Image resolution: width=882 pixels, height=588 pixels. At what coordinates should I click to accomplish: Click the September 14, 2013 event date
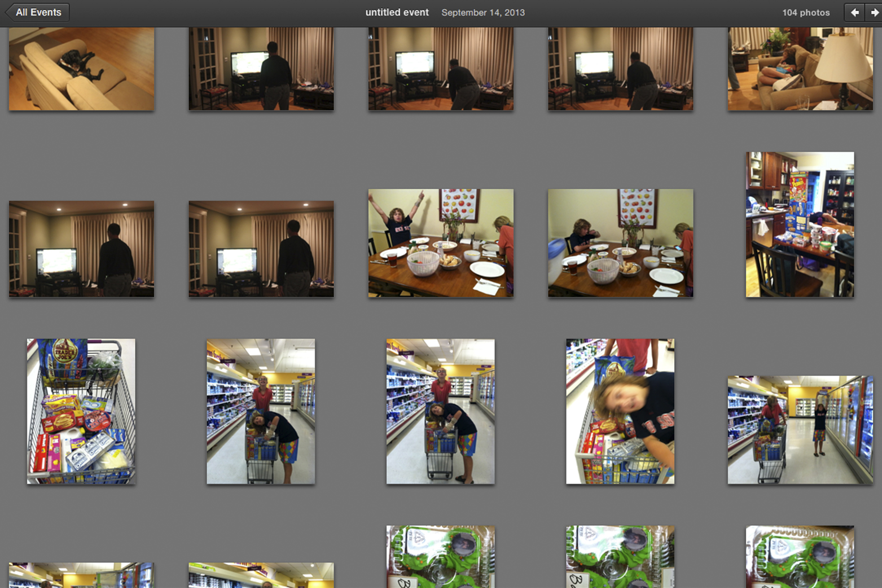tap(483, 12)
